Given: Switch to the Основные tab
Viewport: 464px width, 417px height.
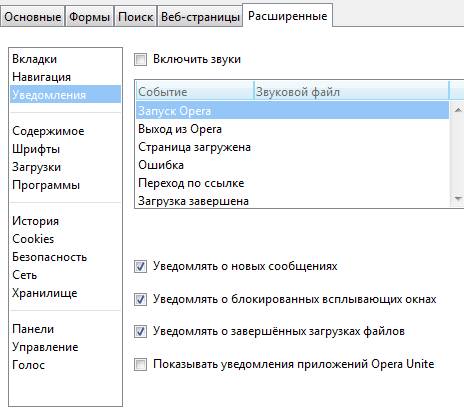Looking at the screenshot, I should pyautogui.click(x=33, y=17).
